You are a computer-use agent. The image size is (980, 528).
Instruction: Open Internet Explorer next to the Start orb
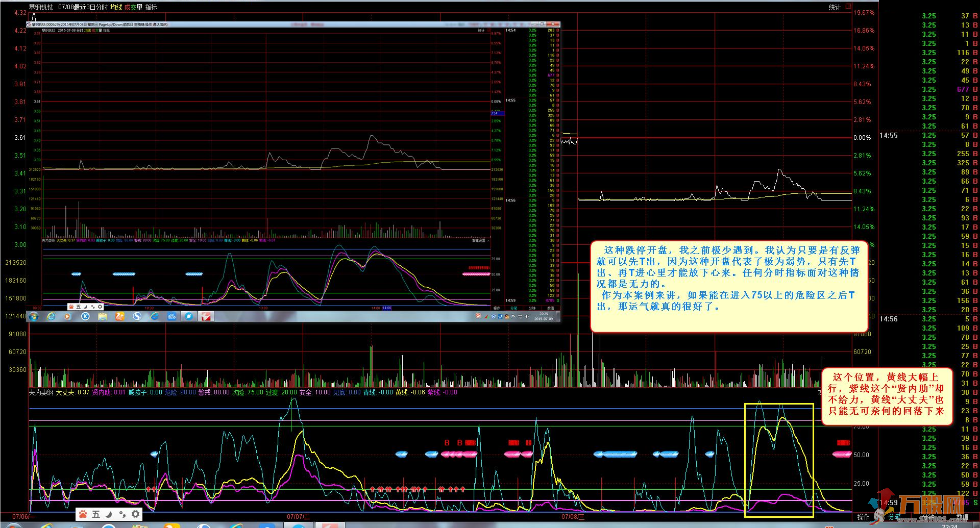51,316
